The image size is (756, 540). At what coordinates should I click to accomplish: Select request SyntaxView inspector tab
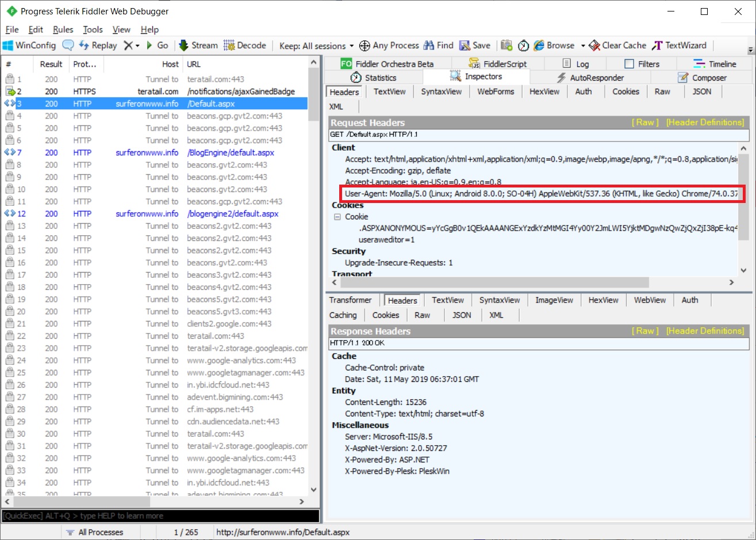click(441, 91)
